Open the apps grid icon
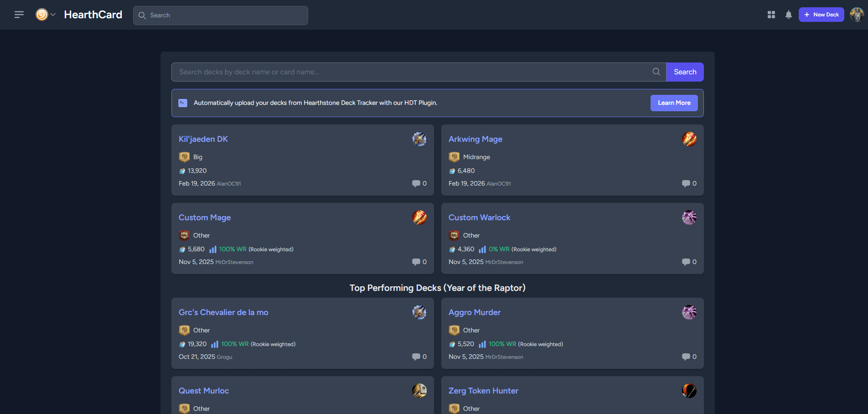The width and height of the screenshot is (868, 414). (771, 15)
